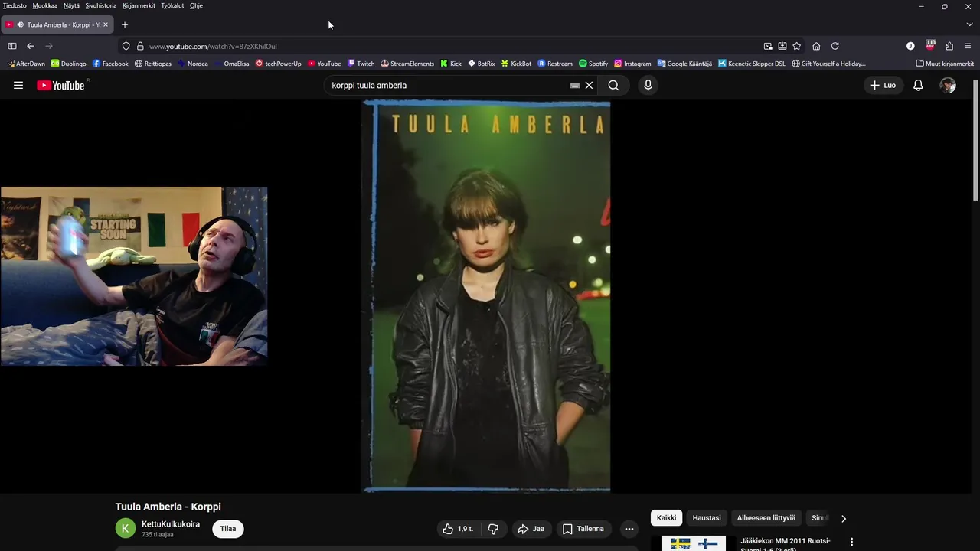This screenshot has width=980, height=551.
Task: Click the Luo create button
Action: (883, 85)
